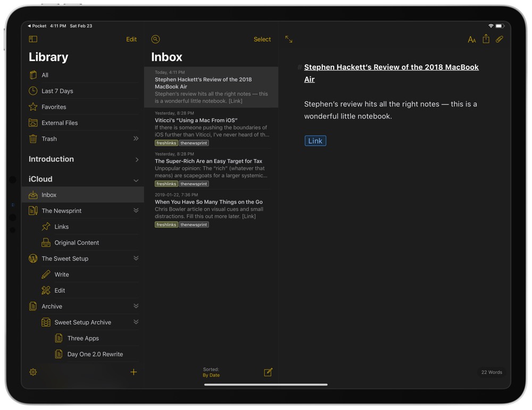Image resolution: width=532 pixels, height=410 pixels.
Task: Change sort order via By Date
Action: pyautogui.click(x=211, y=375)
